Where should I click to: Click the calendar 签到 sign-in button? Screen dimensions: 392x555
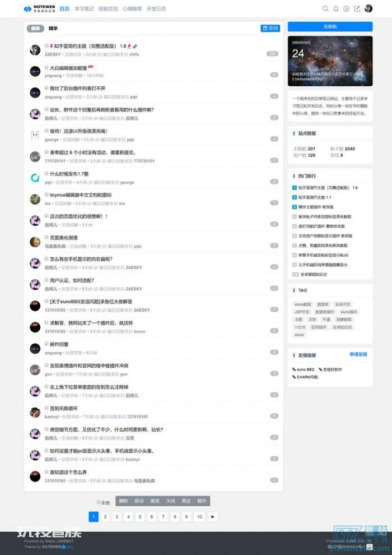pyautogui.click(x=270, y=29)
